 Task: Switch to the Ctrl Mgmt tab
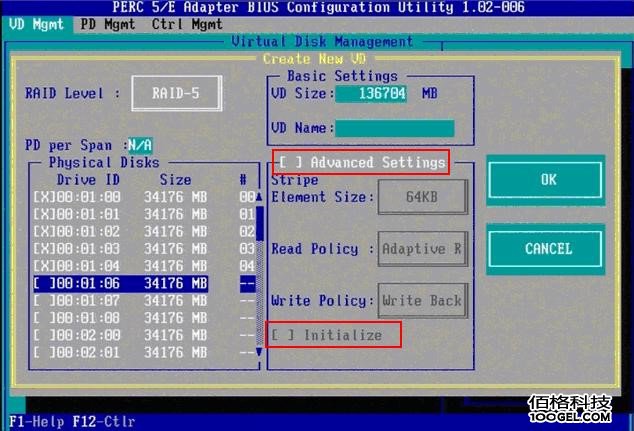[x=187, y=25]
